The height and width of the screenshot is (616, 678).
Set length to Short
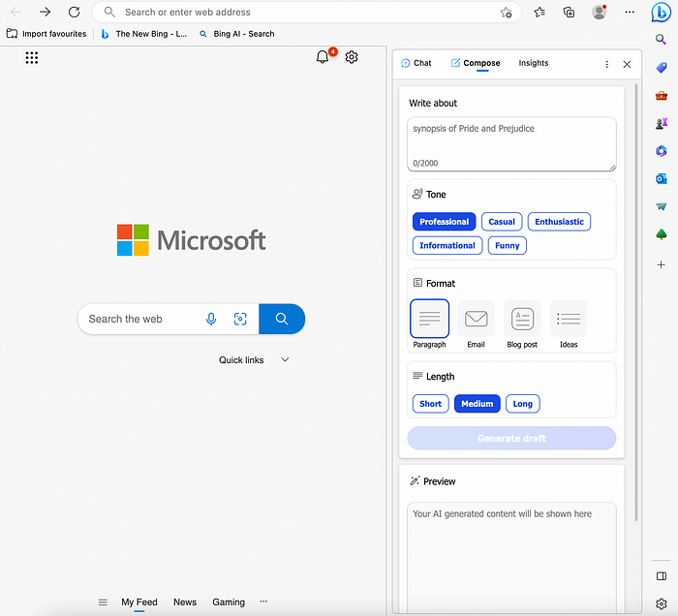click(431, 404)
